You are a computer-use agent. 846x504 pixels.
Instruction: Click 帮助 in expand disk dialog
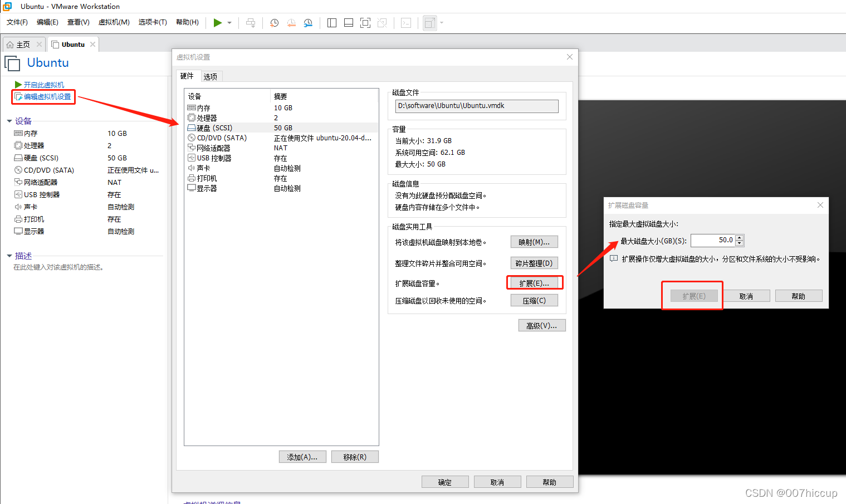coord(799,296)
